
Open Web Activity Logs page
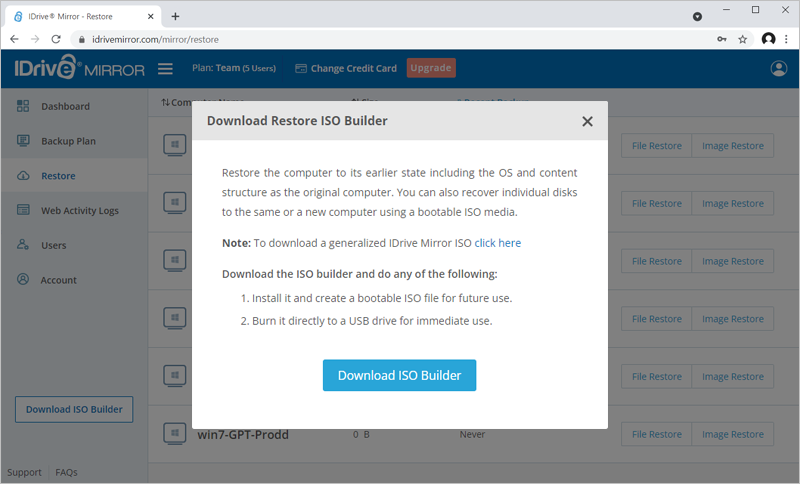tap(80, 211)
